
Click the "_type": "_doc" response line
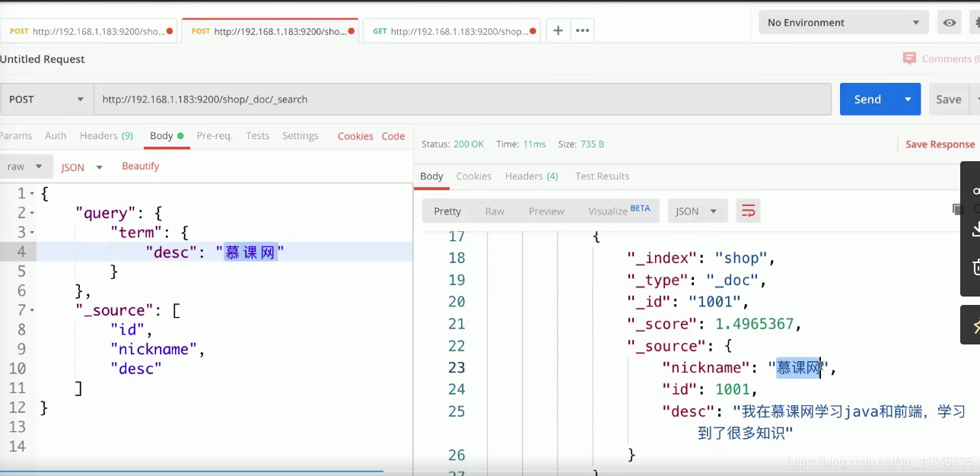pyautogui.click(x=695, y=280)
